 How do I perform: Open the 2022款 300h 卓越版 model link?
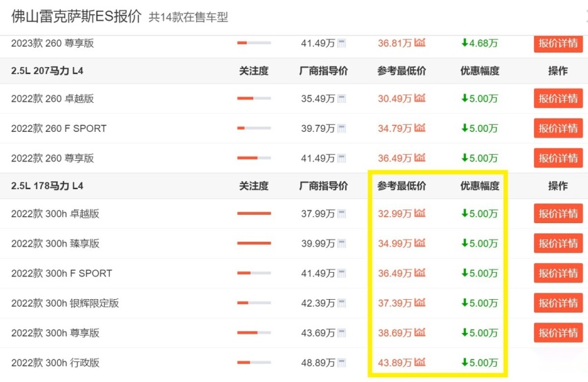[55, 214]
